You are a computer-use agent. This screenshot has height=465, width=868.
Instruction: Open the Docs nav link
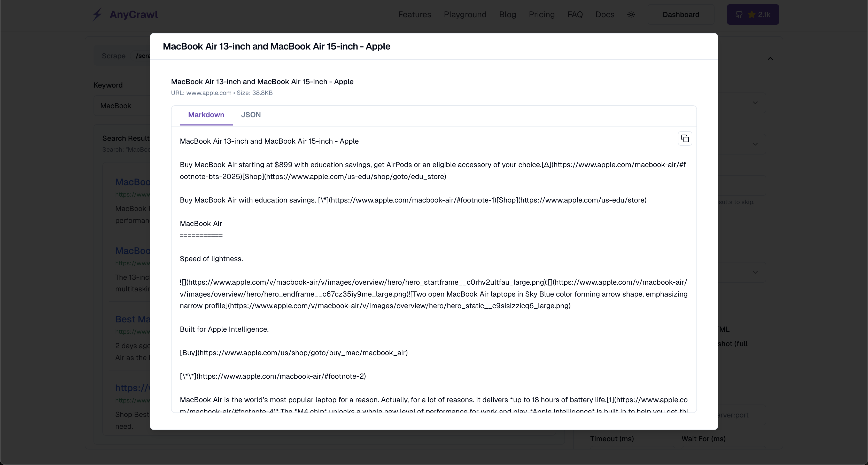605,14
